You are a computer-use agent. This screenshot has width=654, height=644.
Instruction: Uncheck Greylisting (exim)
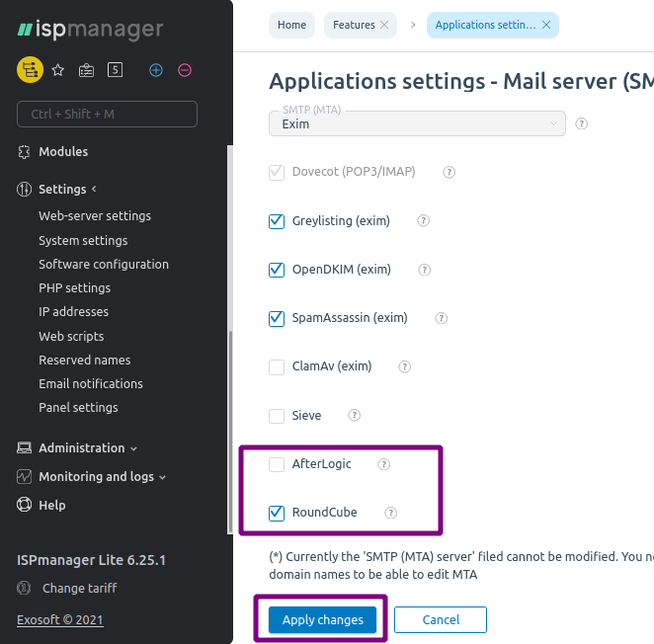pos(277,221)
